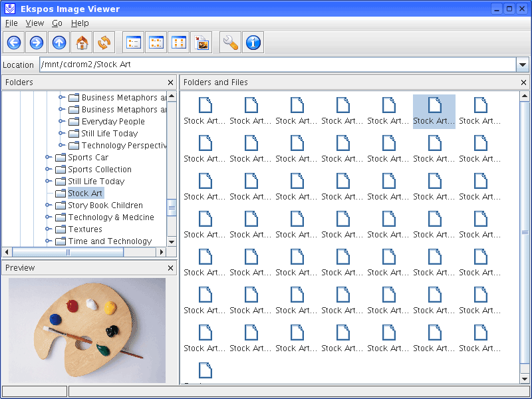Click the blue info About icon
The image size is (532, 399).
tap(253, 43)
